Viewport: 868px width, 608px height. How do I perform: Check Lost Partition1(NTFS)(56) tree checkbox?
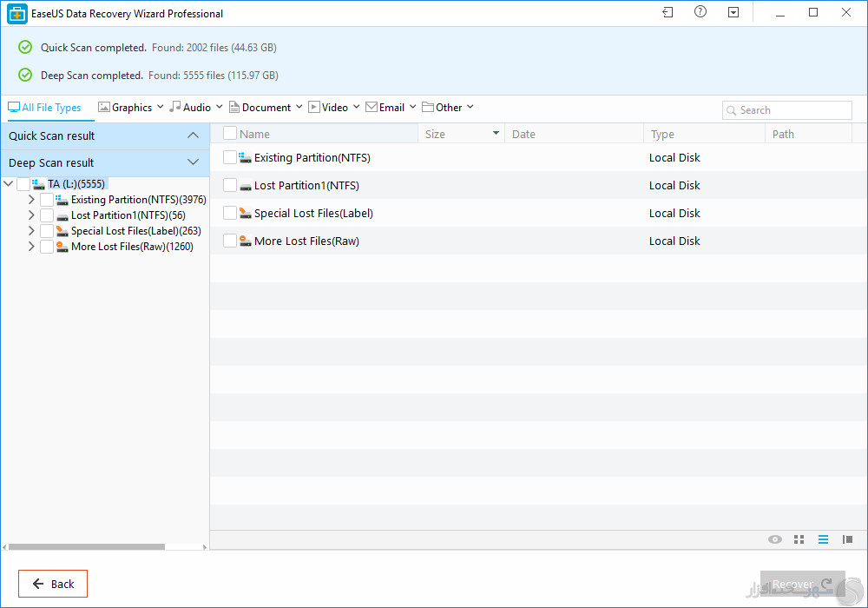pyautogui.click(x=47, y=215)
